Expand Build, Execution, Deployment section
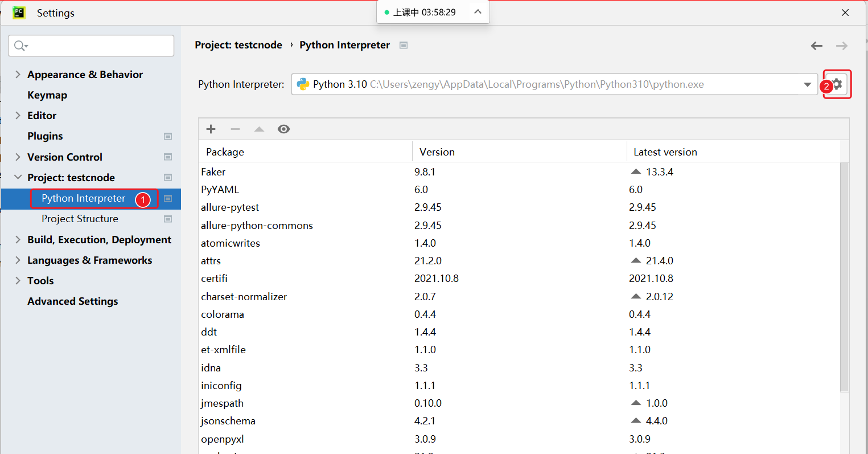Viewport: 868px width, 454px height. tap(18, 239)
